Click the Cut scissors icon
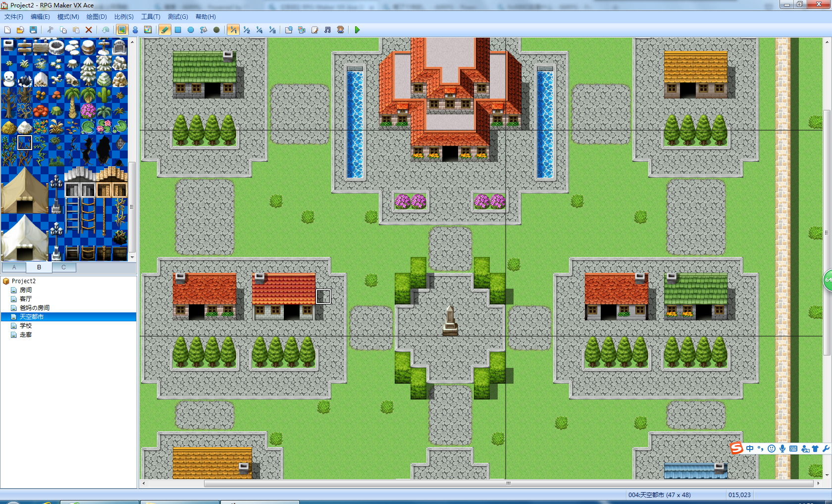832x504 pixels. pyautogui.click(x=50, y=30)
